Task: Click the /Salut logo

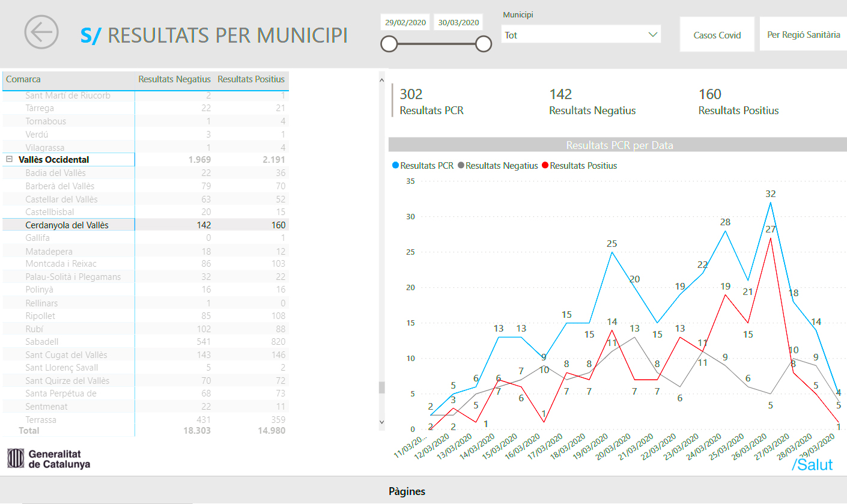Action: click(x=812, y=464)
